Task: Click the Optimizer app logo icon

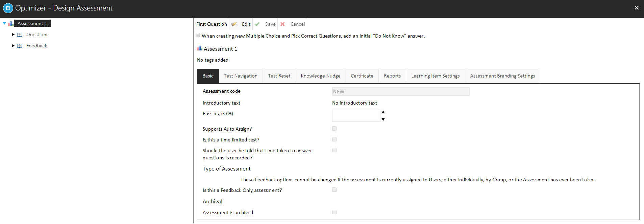Action: click(8, 8)
